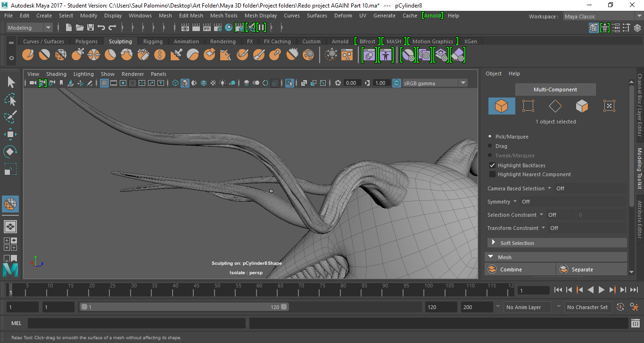Switch to the Rigging shelf tab
This screenshot has width=644, height=343.
pyautogui.click(x=153, y=41)
